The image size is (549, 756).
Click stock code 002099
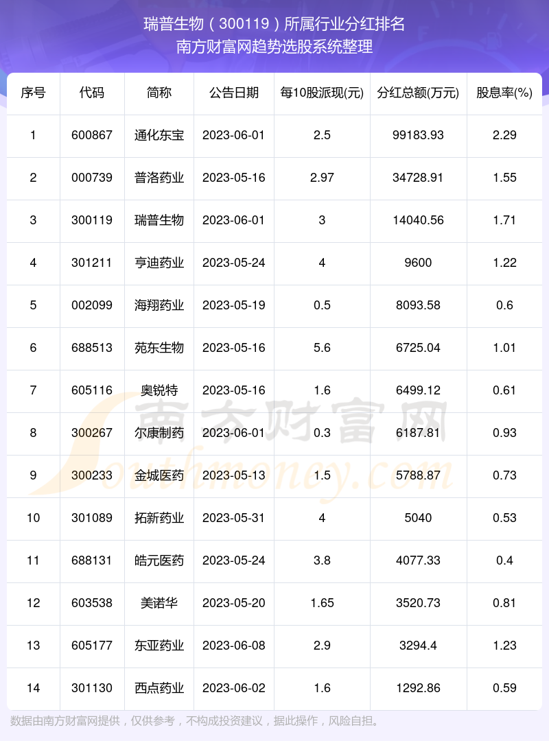click(92, 305)
